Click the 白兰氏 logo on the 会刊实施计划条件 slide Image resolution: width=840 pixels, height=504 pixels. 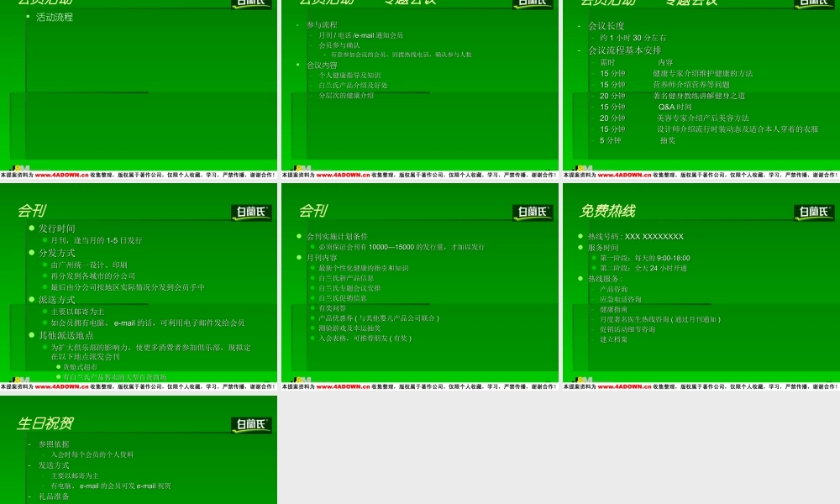tap(533, 212)
